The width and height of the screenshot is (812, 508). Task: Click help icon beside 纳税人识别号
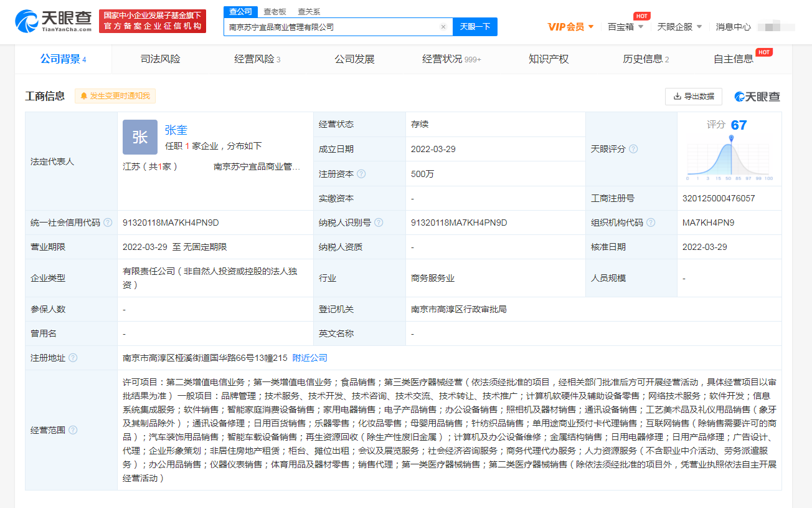[379, 223]
